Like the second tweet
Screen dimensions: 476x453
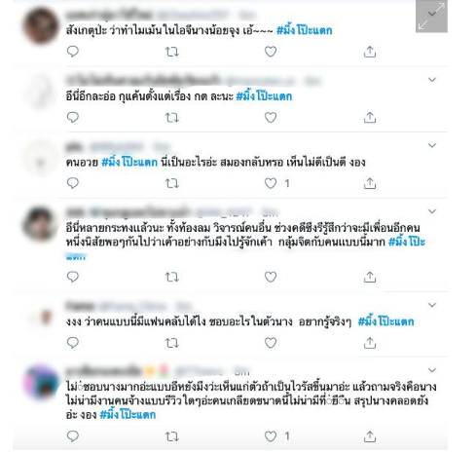tap(271, 117)
